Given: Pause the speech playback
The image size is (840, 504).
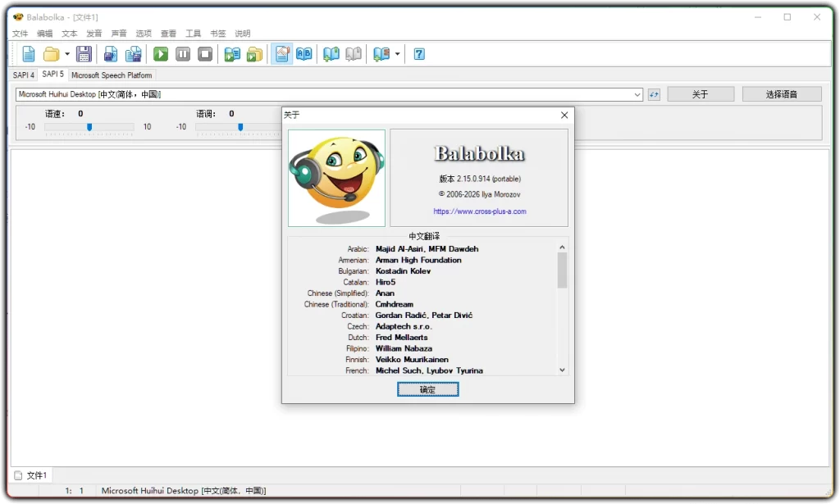Looking at the screenshot, I should coord(183,54).
